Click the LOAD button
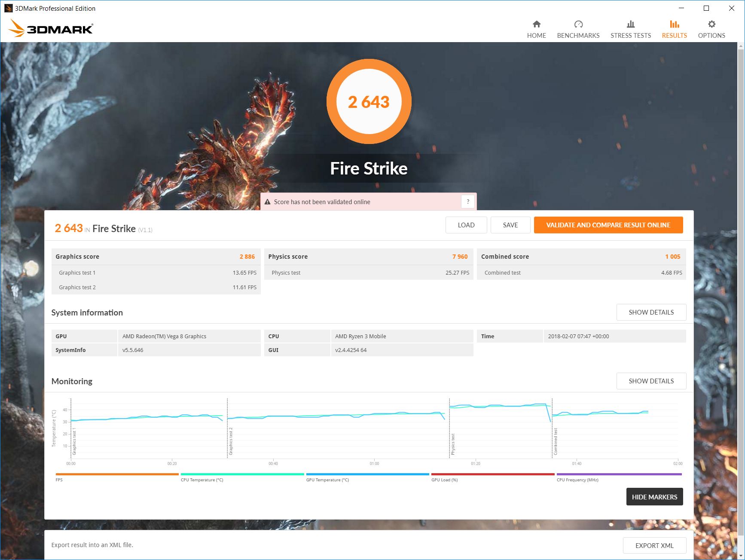Screen dimensions: 745x560 pos(466,225)
